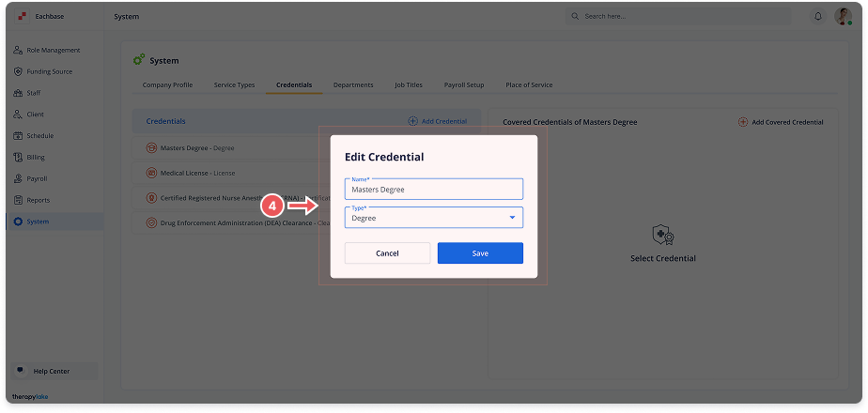Open user profile avatar

(x=843, y=17)
